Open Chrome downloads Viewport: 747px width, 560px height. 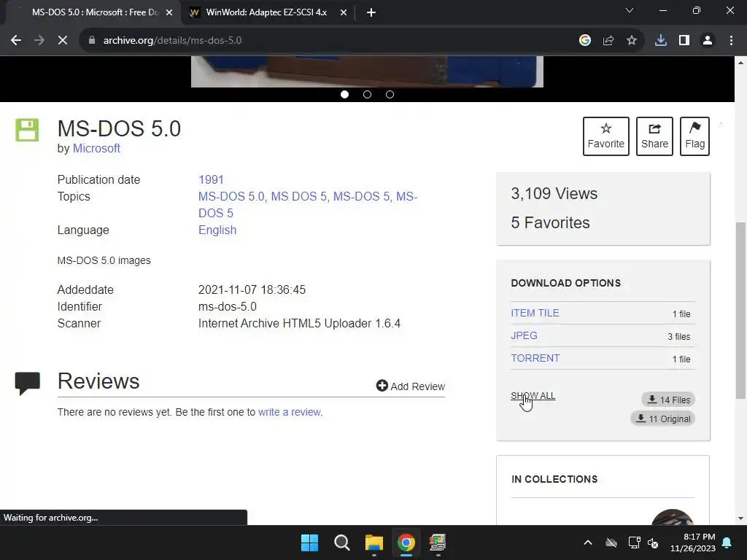click(x=661, y=41)
